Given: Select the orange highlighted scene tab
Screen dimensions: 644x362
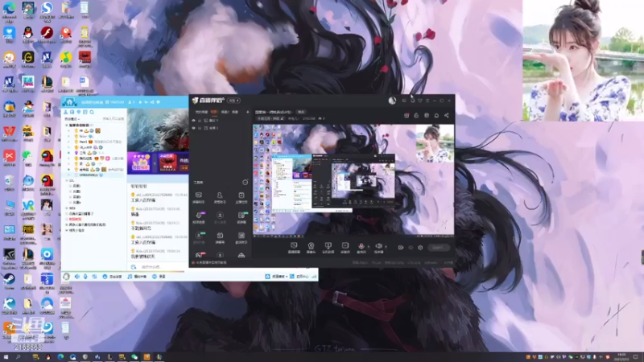Looking at the screenshot, I should (214, 112).
